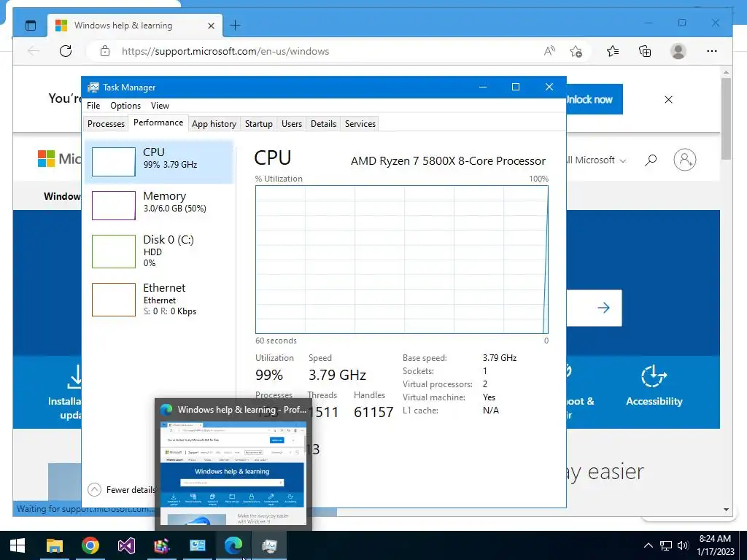Image resolution: width=747 pixels, height=560 pixels.
Task: Dismiss the Microsoft 365 banner
Action: [x=668, y=99]
